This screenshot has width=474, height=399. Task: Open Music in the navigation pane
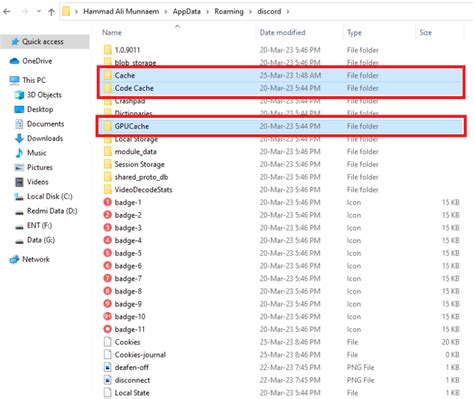tap(36, 153)
